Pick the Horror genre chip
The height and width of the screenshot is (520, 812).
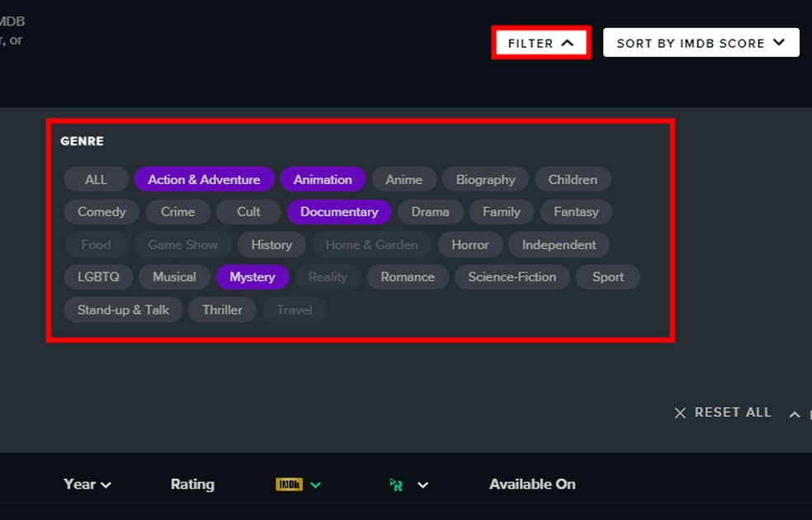click(x=470, y=244)
